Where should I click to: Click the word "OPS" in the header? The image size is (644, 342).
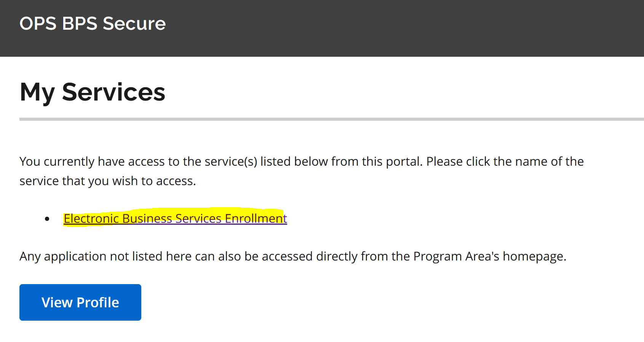[38, 24]
